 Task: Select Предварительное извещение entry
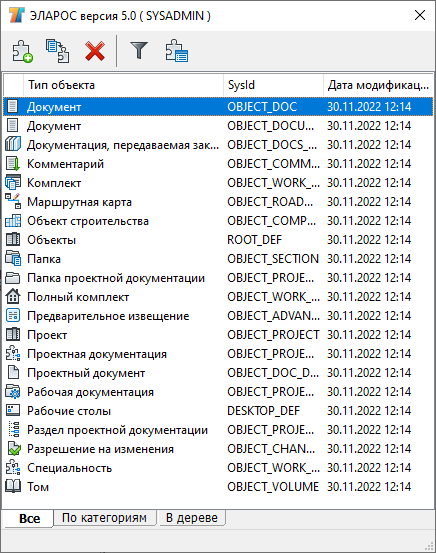(x=218, y=316)
